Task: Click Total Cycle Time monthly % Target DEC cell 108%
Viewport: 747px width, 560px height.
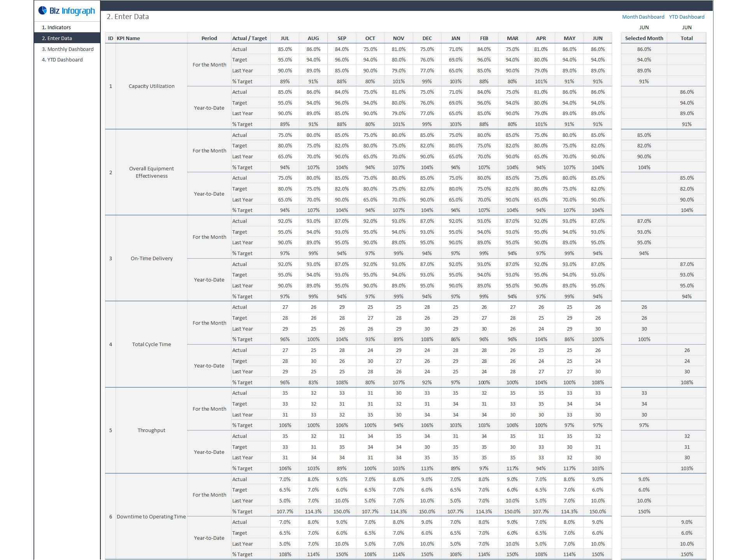Action: (x=427, y=339)
